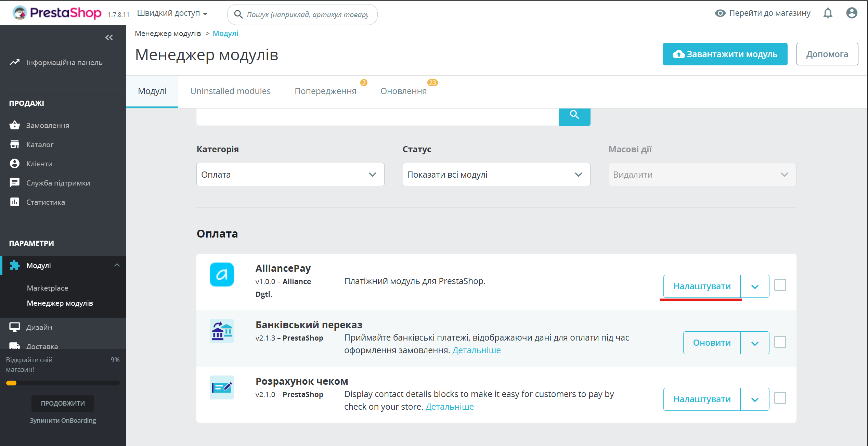Click the OnBoarding progress bar
The height and width of the screenshot is (446, 868).
tap(63, 383)
